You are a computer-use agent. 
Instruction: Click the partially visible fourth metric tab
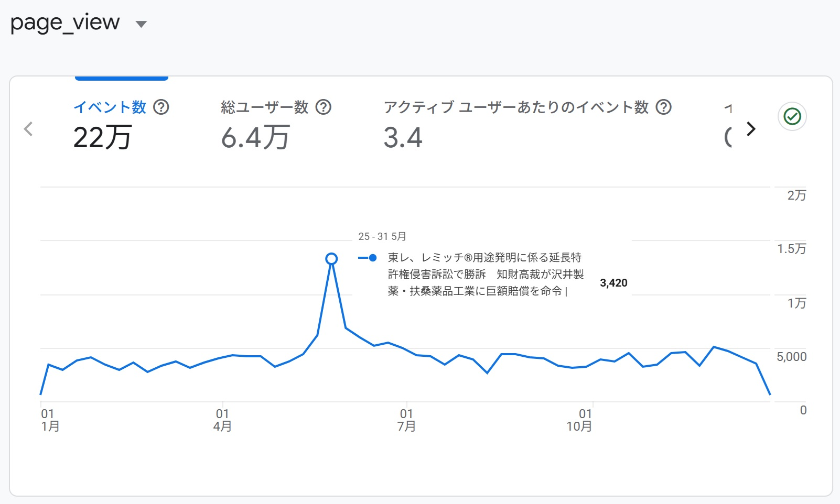pos(728,126)
